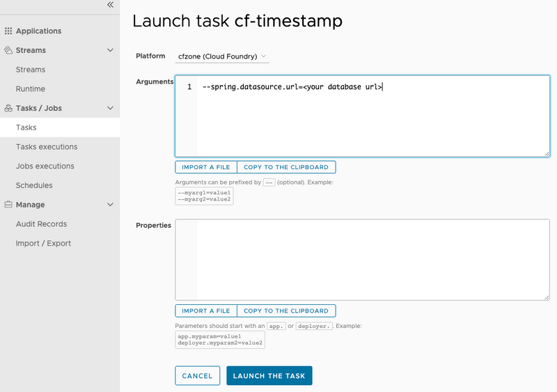Viewport: 557px width, 392px height.
Task: Click the Cancel button
Action: [198, 376]
